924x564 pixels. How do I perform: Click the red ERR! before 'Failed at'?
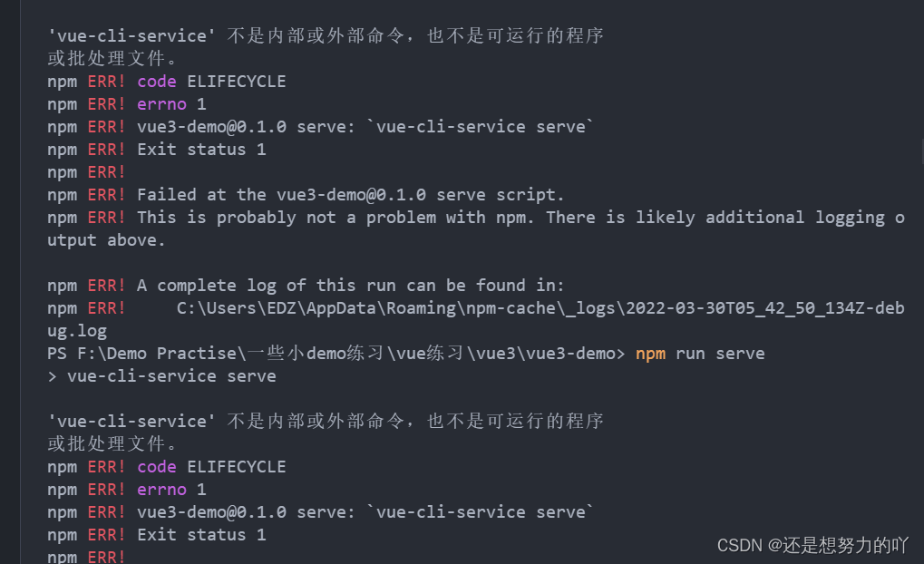coord(106,195)
